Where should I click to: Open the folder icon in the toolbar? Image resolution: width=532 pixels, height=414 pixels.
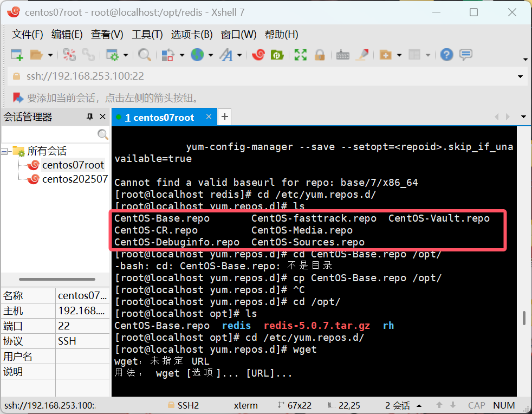[36, 55]
